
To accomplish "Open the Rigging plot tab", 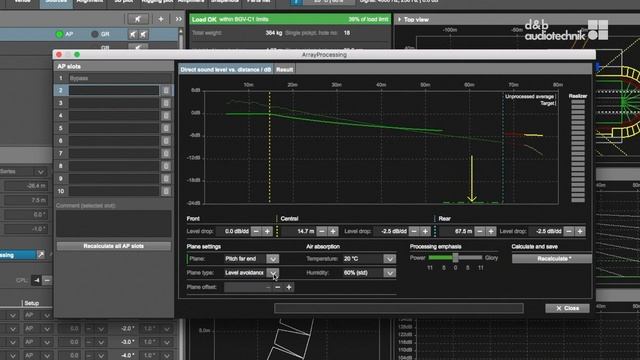I will click(x=157, y=2).
